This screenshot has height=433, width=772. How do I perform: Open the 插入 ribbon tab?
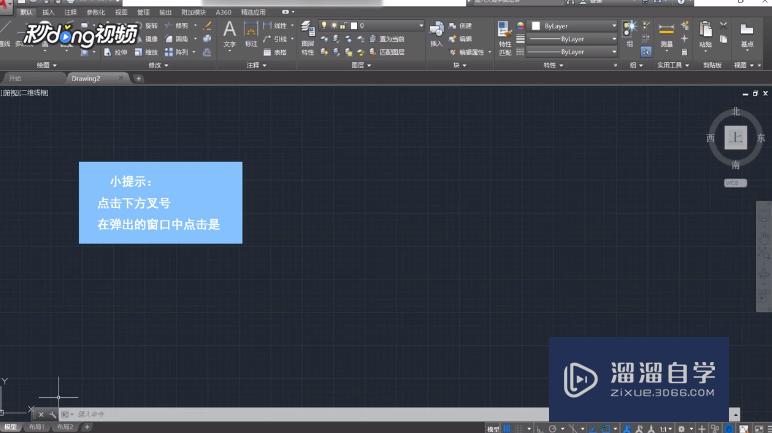[48, 12]
